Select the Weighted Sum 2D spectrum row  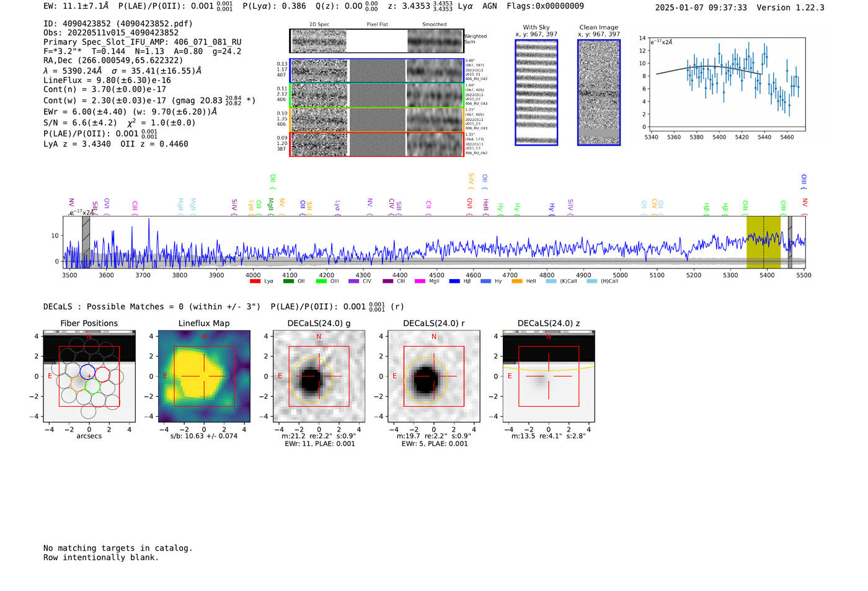click(x=377, y=41)
